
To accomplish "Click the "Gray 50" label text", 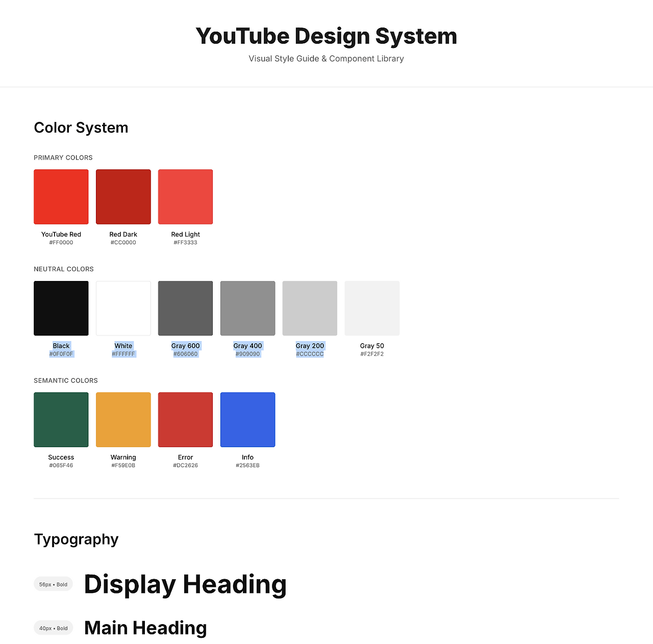I will click(x=372, y=346).
